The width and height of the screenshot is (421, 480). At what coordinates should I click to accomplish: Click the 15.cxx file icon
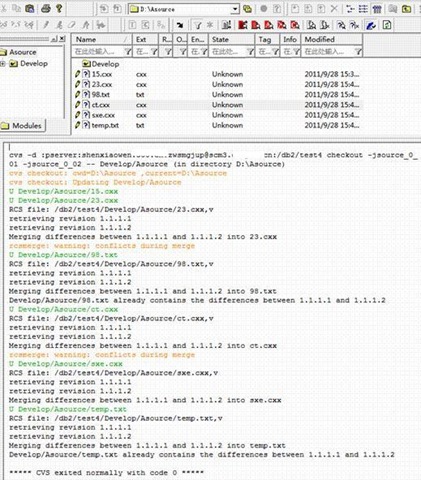[86, 74]
